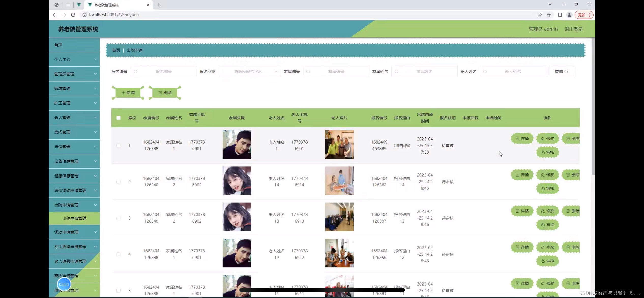The height and width of the screenshot is (298, 644).
Task: Open the browser share icon
Action: tap(540, 15)
